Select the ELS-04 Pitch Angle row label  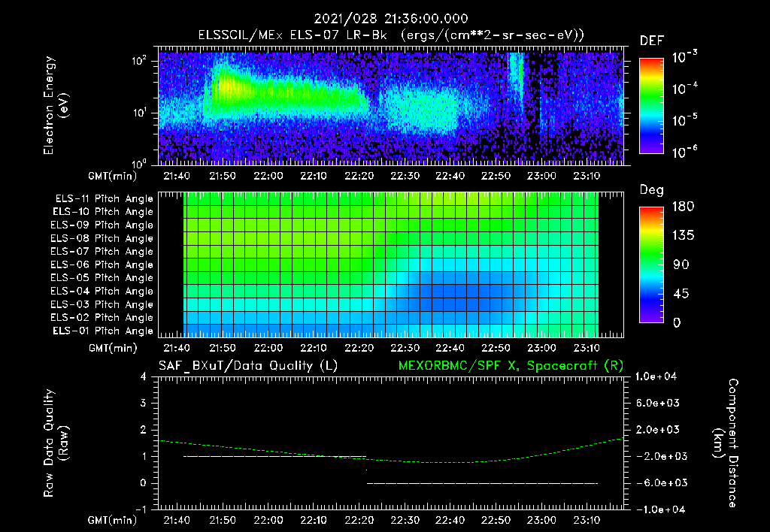click(102, 291)
